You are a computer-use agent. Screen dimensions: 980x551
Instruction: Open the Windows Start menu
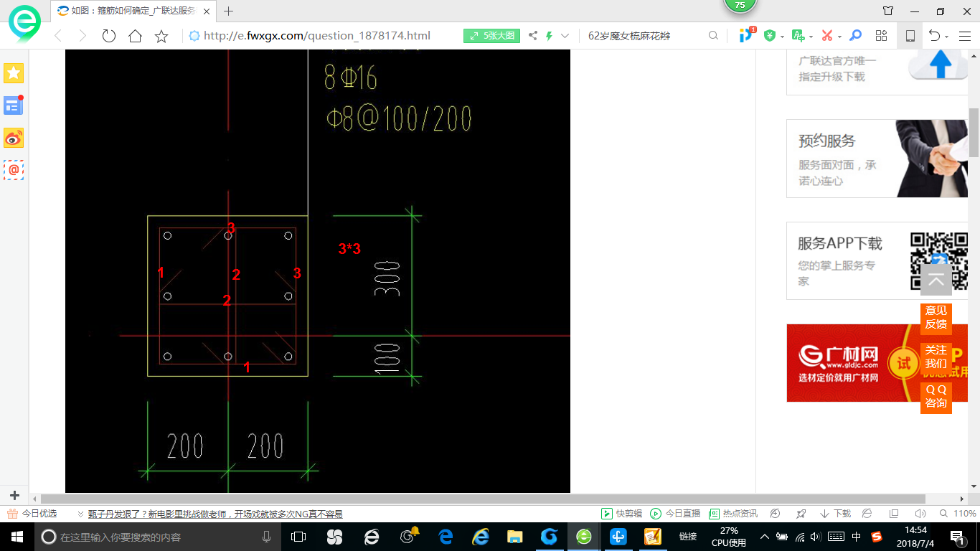tap(16, 537)
